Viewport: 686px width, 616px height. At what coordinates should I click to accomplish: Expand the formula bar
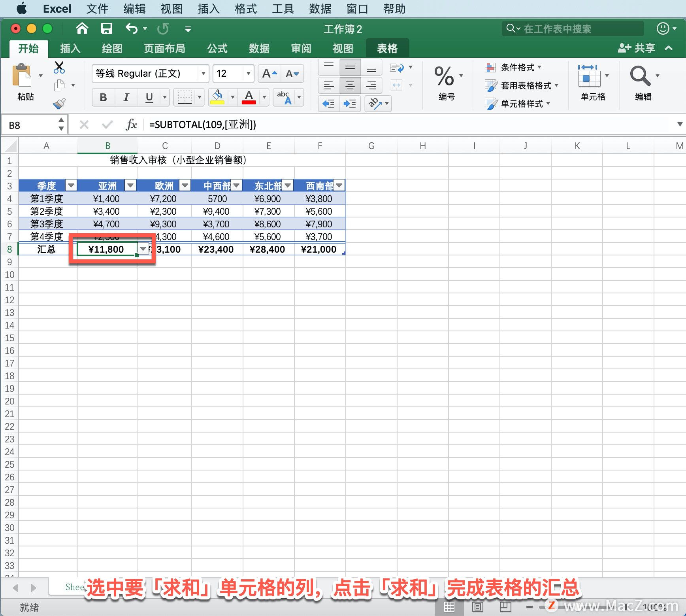pos(680,125)
